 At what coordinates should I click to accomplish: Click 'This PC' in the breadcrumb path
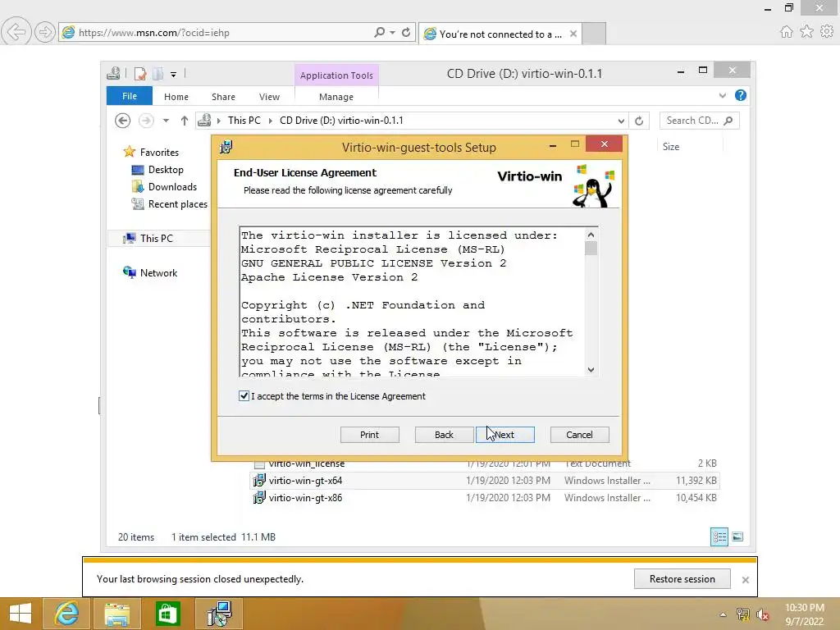pyautogui.click(x=244, y=121)
